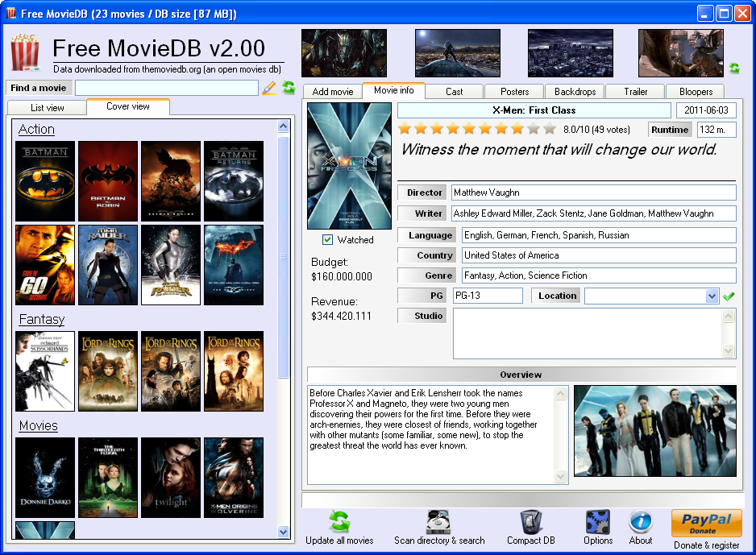Select the Batman Begins cover
The height and width of the screenshot is (555, 756).
[171, 181]
